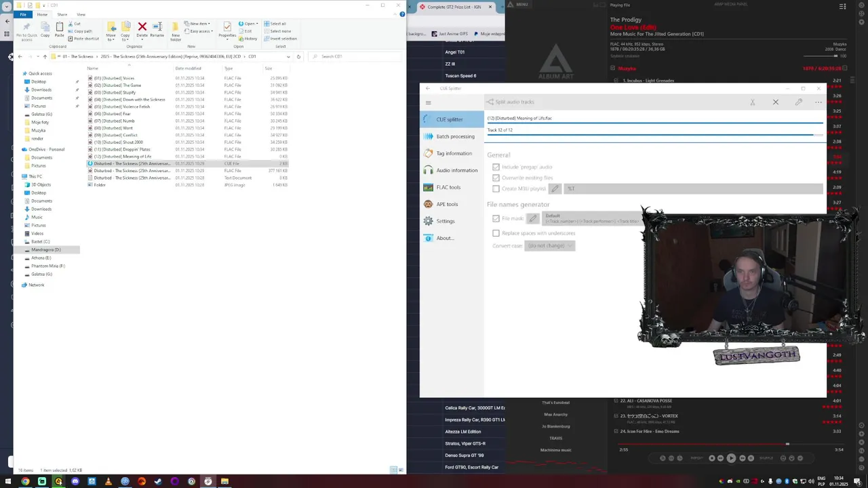868x488 pixels.
Task: Switch to Share tab in Explorer ribbon
Action: pos(62,14)
